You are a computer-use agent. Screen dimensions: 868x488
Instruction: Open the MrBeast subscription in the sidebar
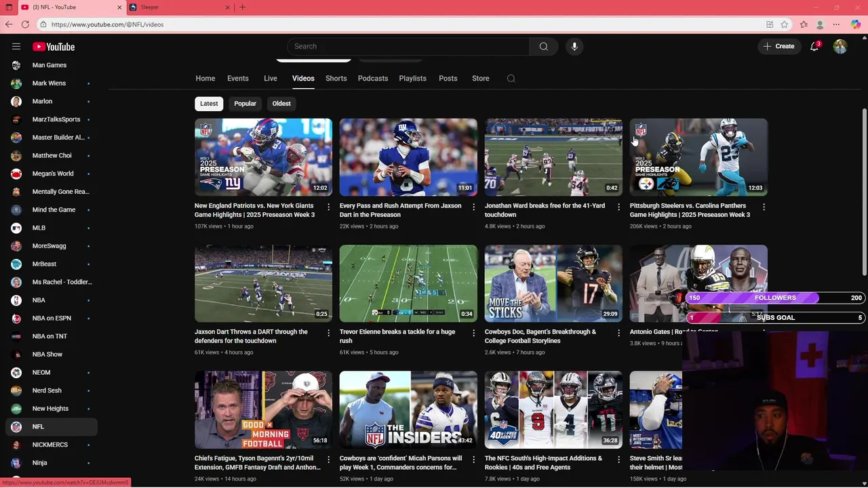pyautogui.click(x=52, y=264)
